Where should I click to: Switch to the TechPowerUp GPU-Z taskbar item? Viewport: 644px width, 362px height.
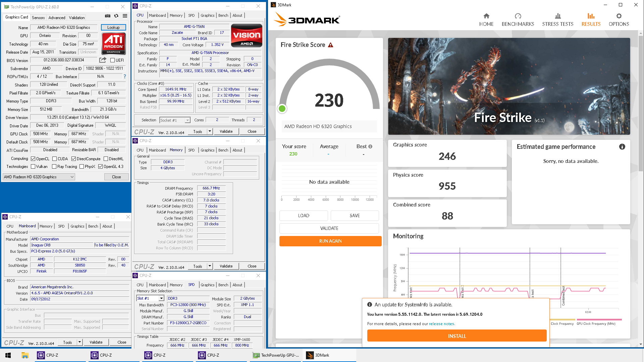coord(276,355)
